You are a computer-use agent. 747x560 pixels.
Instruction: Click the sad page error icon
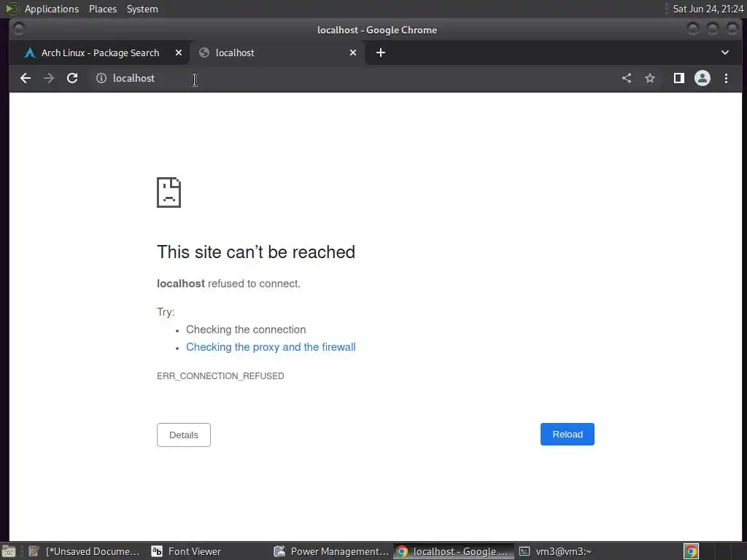point(169,192)
